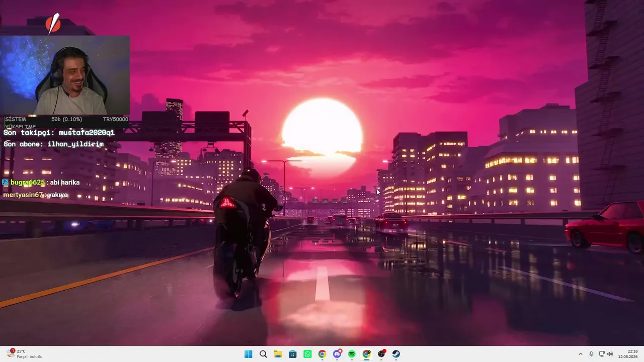644x362 pixels.
Task: Open the weather widget showing 25°C
Action: (x=25, y=354)
